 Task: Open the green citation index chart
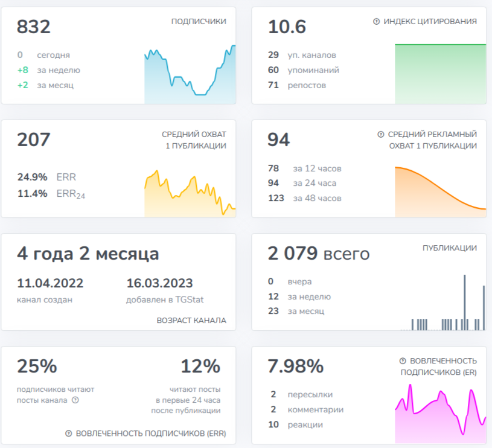tap(440, 74)
